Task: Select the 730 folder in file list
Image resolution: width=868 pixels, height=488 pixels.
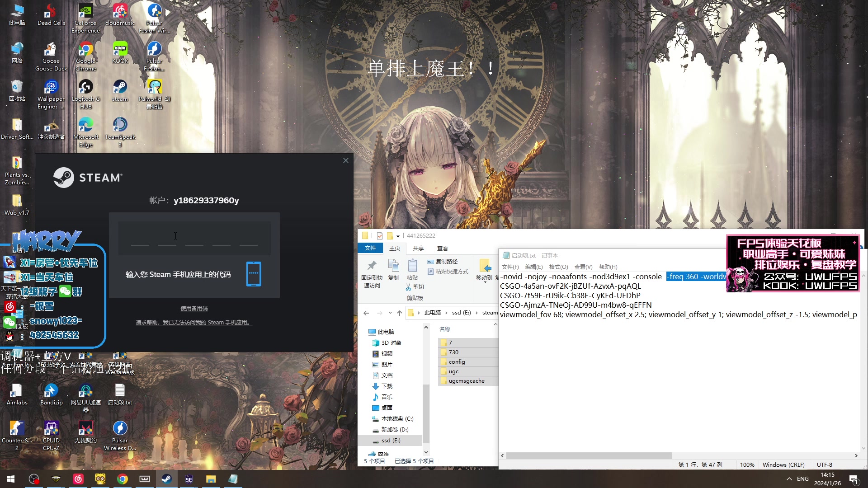Action: [x=468, y=352]
